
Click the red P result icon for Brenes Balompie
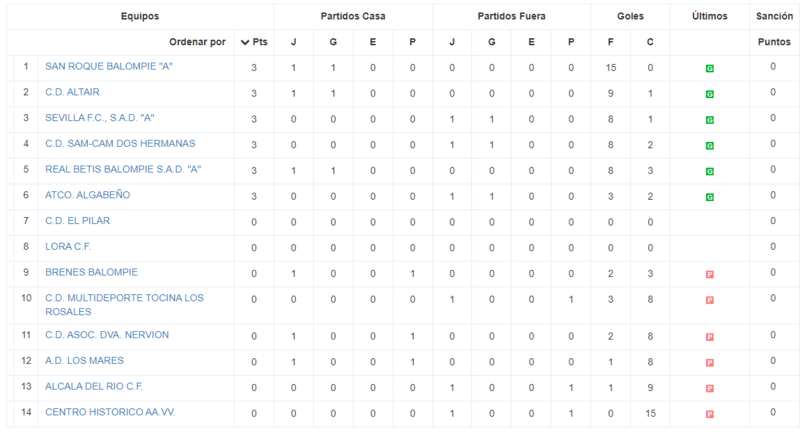click(709, 275)
